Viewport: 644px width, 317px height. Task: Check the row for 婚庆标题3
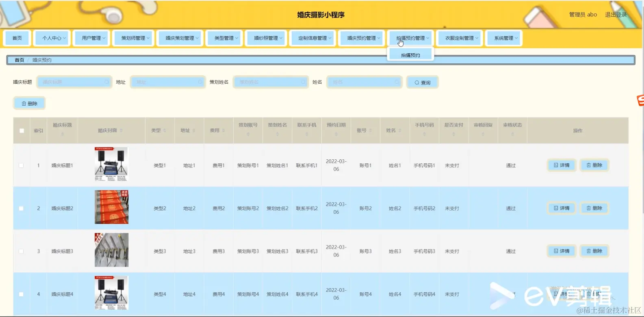point(21,251)
